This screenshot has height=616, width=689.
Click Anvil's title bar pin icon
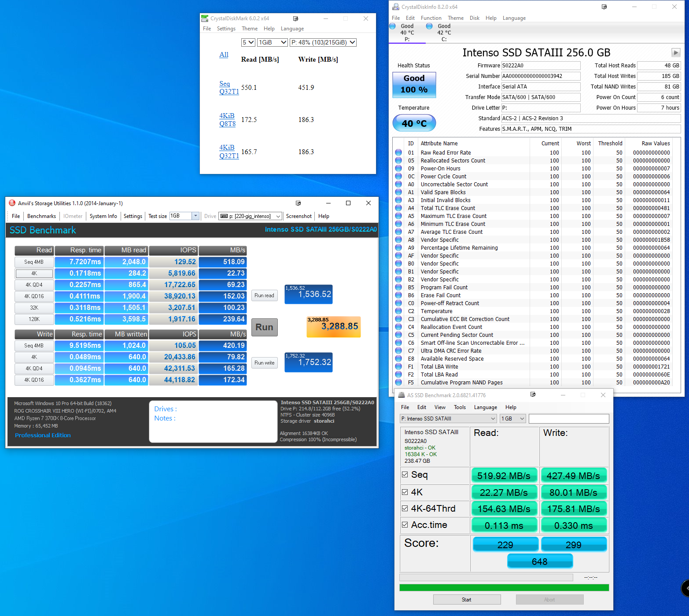[x=298, y=203]
